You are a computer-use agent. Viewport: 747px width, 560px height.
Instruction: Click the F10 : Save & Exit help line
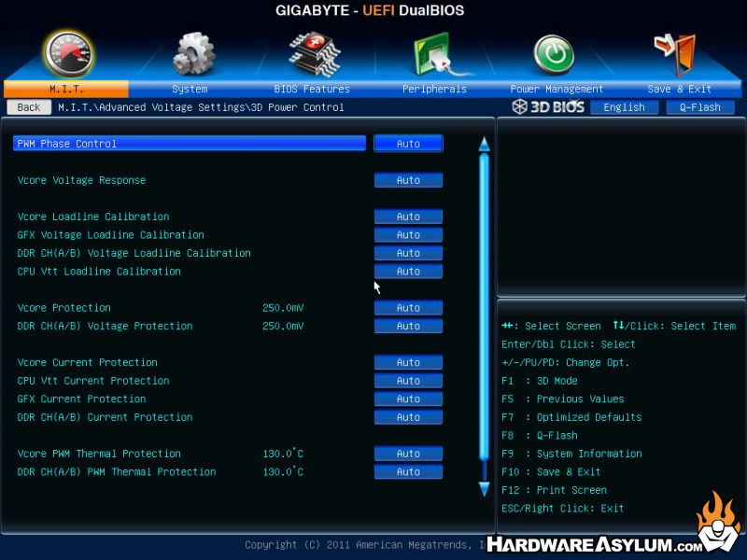[551, 472]
